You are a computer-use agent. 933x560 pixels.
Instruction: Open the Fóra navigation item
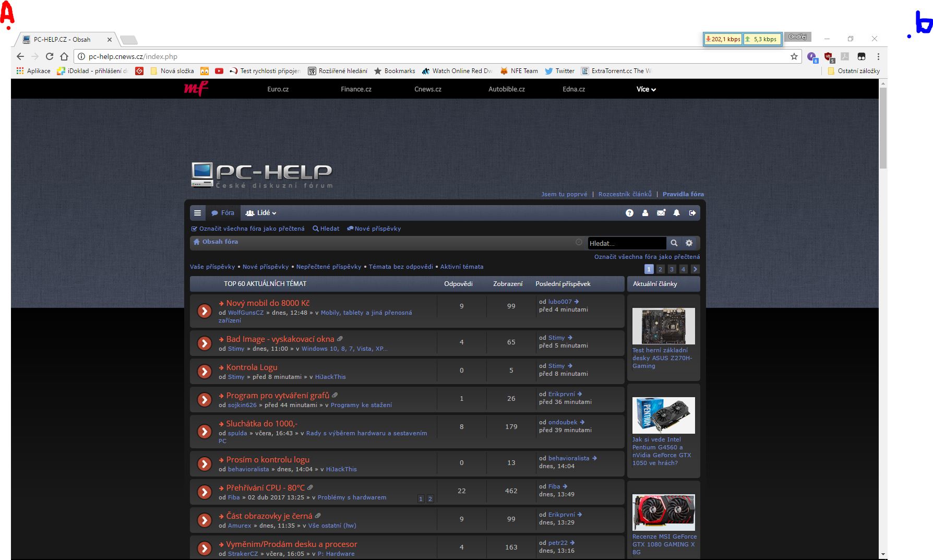click(x=223, y=213)
